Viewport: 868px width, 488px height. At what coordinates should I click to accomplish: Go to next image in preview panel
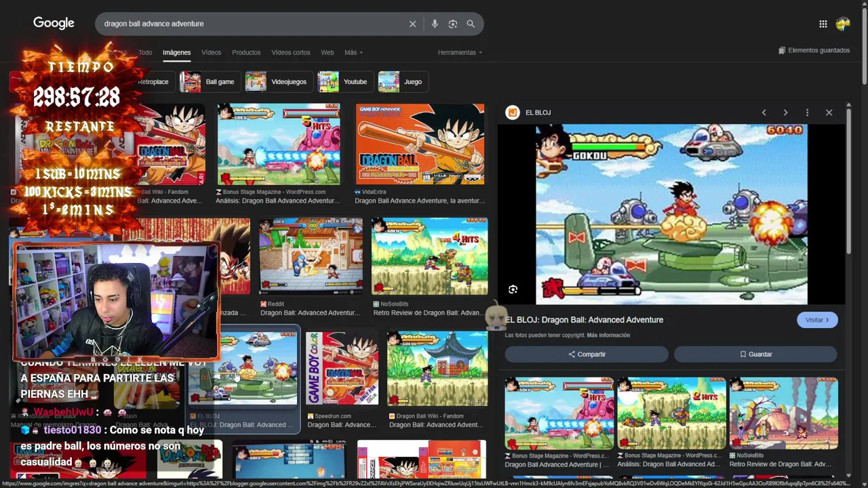click(x=785, y=113)
